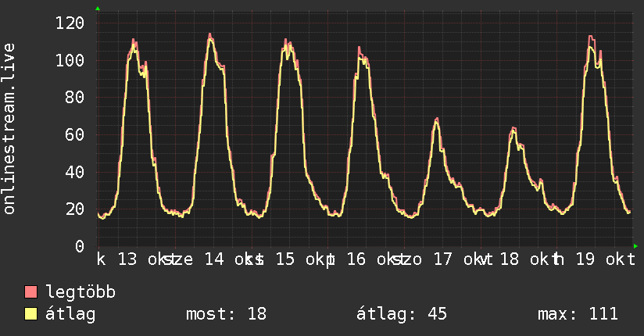
Task: Click the green arrow ending the x-axis
Action: click(x=635, y=246)
